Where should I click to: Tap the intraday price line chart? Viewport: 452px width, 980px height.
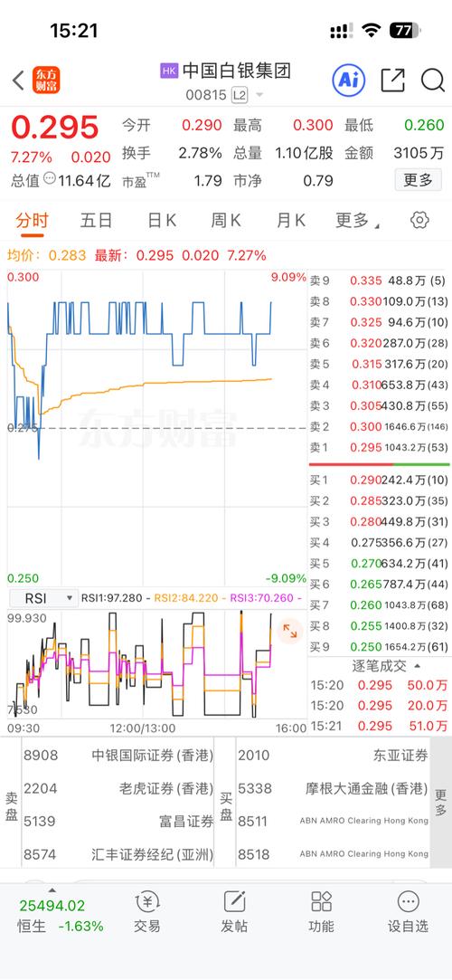click(157, 428)
